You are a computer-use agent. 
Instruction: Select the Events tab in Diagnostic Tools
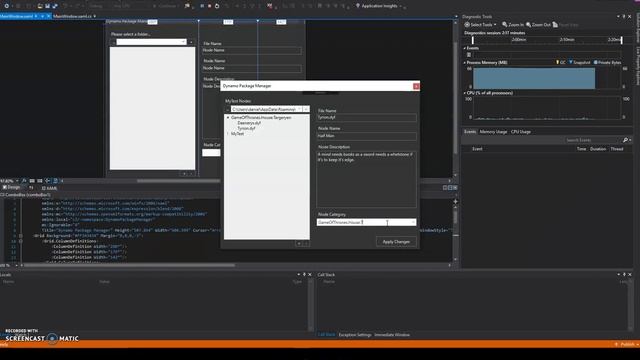click(x=470, y=132)
